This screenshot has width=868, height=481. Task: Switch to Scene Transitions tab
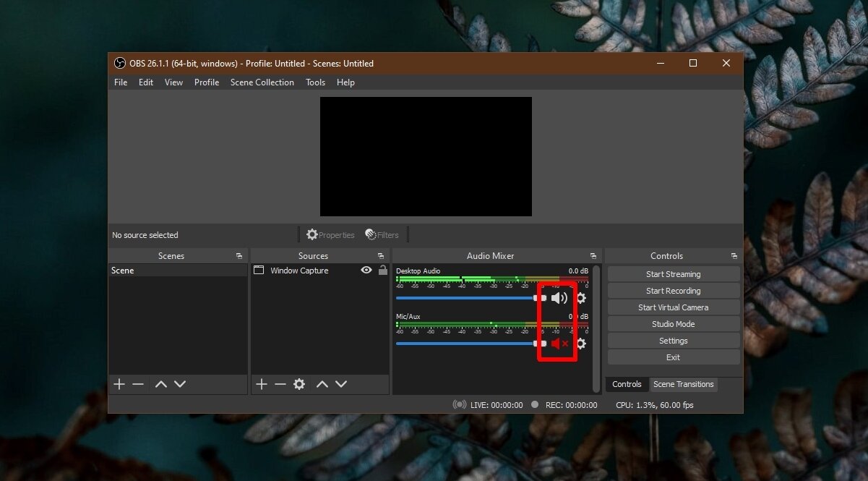683,384
